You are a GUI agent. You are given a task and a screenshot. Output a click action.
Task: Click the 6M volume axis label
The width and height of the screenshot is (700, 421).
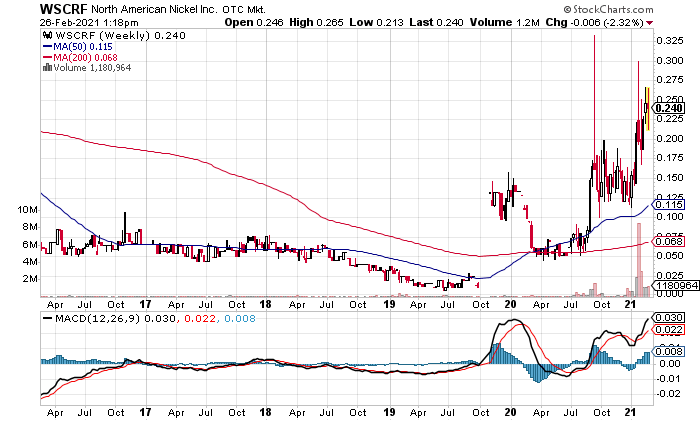tap(30, 245)
